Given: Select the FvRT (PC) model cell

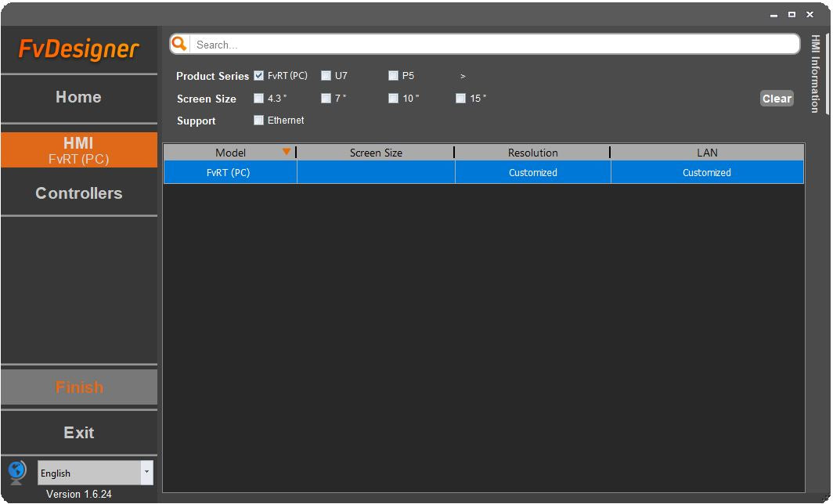Looking at the screenshot, I should (x=230, y=173).
